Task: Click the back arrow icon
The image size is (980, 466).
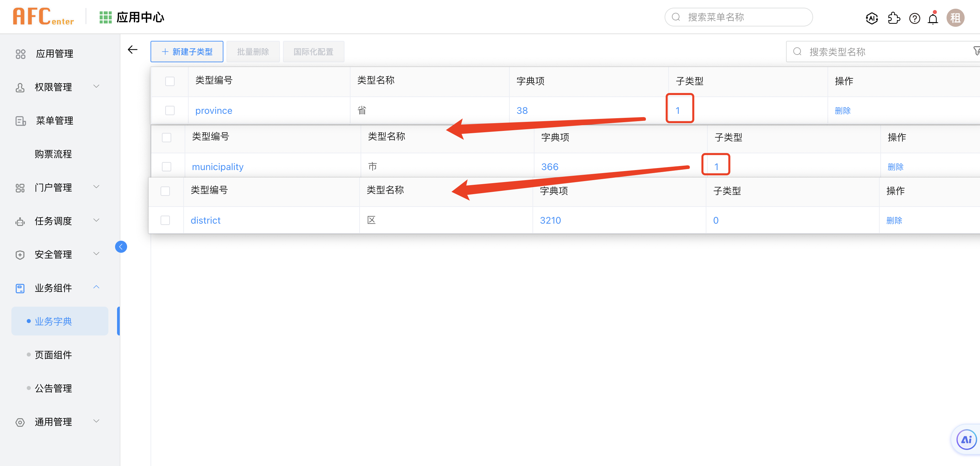Action: (x=132, y=50)
